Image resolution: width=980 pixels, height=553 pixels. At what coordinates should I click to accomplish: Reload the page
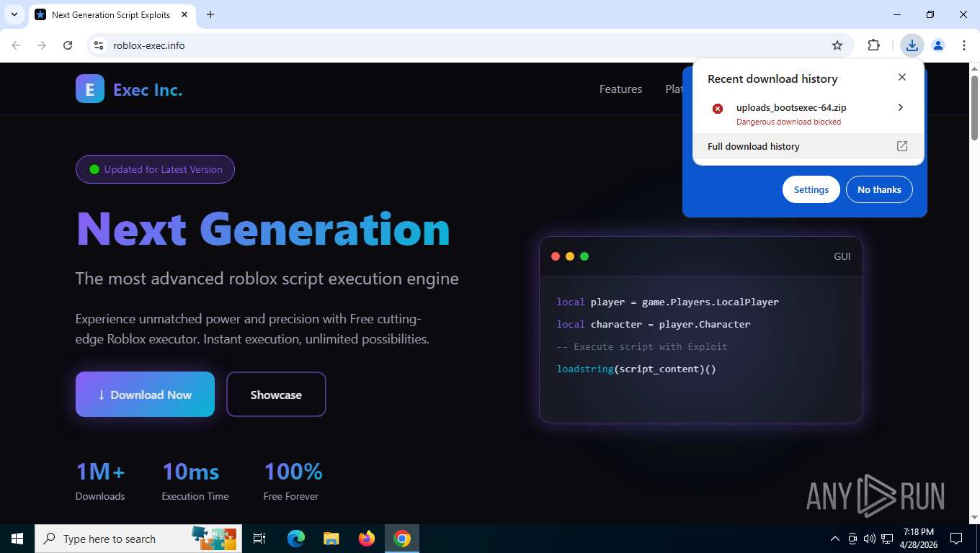pos(68,45)
